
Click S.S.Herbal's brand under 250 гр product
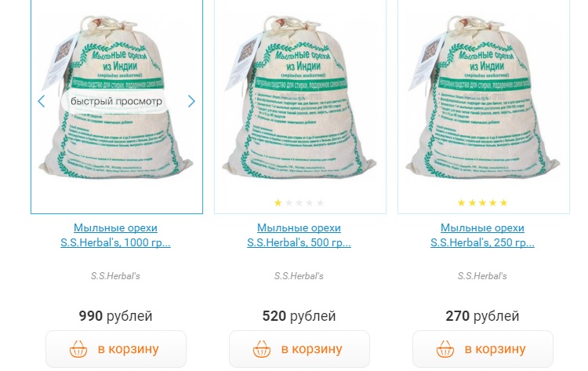482,276
